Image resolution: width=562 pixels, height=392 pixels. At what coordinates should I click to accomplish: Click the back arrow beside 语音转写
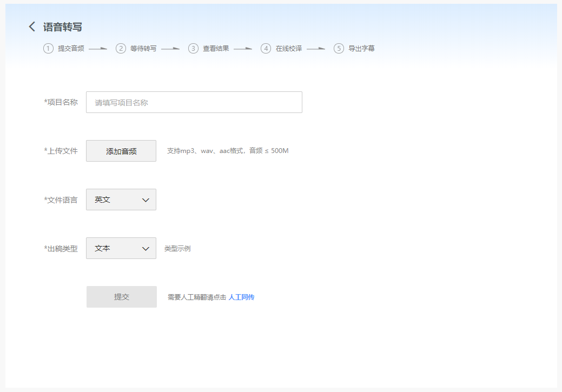click(32, 26)
